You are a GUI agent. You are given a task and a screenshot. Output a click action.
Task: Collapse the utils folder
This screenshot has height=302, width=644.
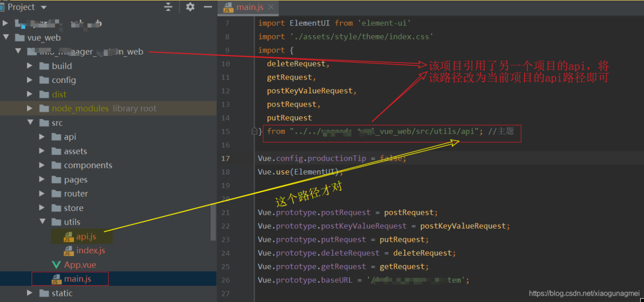(x=41, y=222)
